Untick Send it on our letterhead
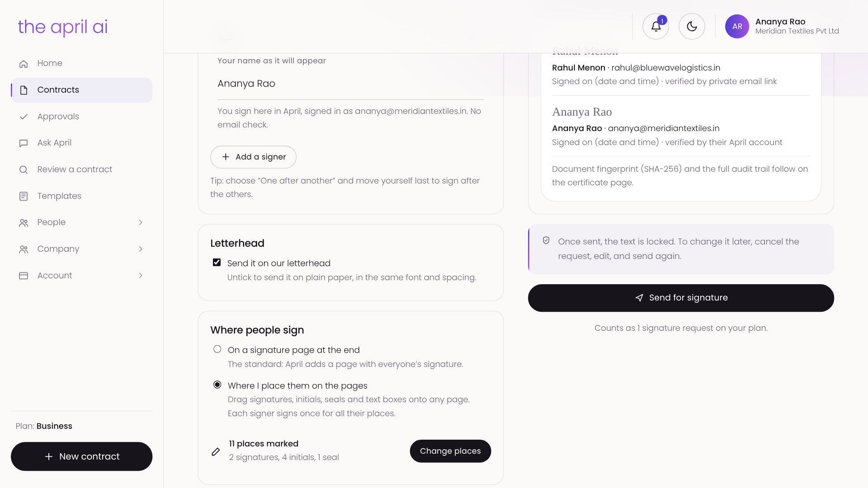The height and width of the screenshot is (488, 868). point(217,263)
